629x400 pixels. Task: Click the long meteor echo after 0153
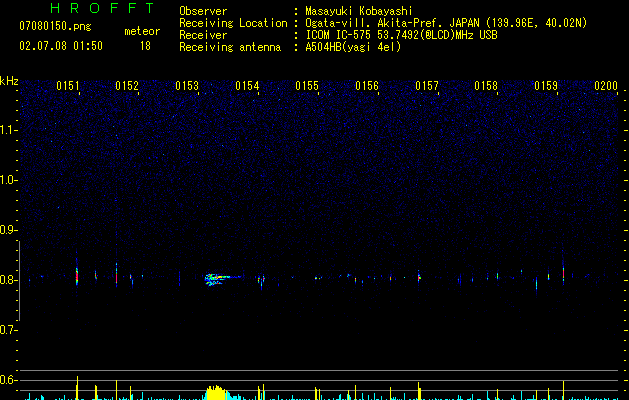click(223, 279)
